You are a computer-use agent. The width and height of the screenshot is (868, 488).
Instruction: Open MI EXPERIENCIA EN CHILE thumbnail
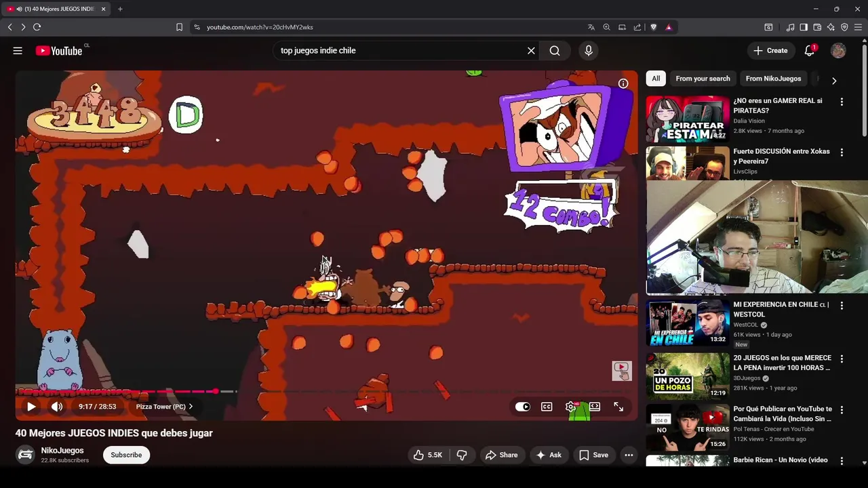pos(688,323)
